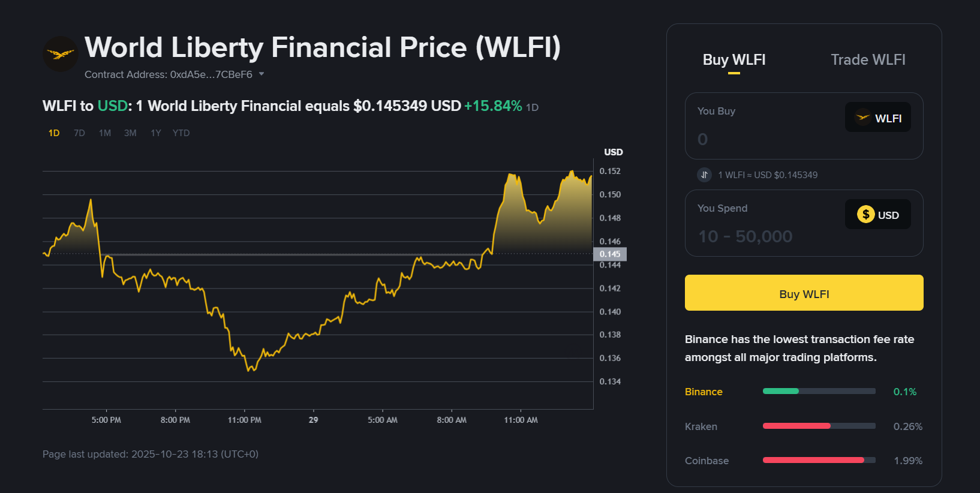Click the USD link in WLFI to USD
Viewport: 980px width, 493px height.
[113, 106]
